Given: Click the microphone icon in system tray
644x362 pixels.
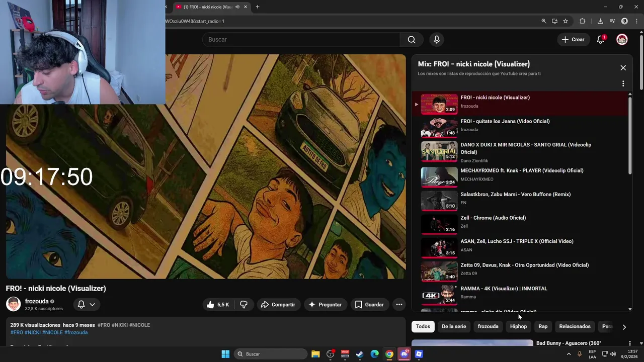Looking at the screenshot, I should tap(580, 354).
